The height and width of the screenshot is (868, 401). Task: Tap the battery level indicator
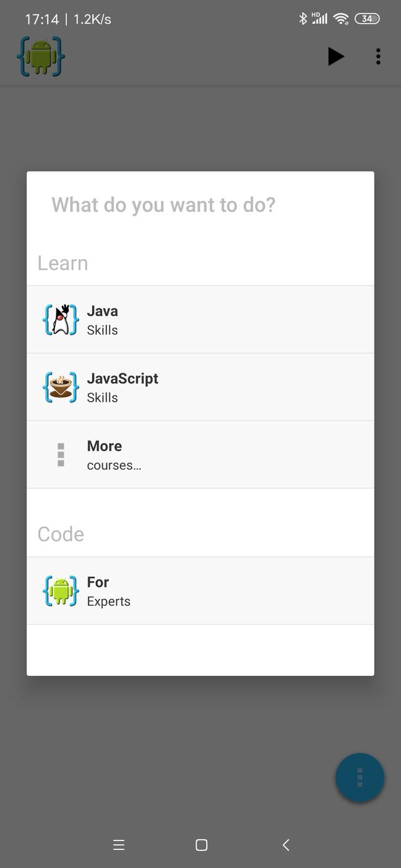(367, 19)
